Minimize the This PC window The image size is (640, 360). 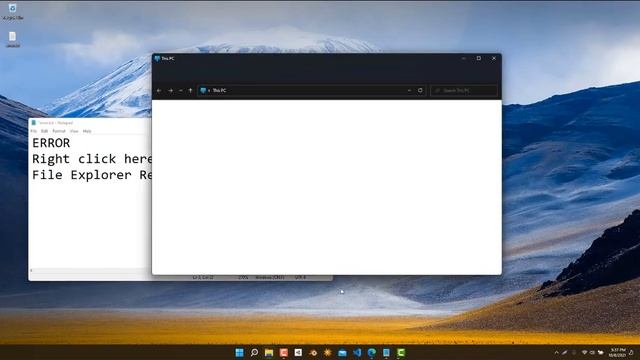[464, 58]
